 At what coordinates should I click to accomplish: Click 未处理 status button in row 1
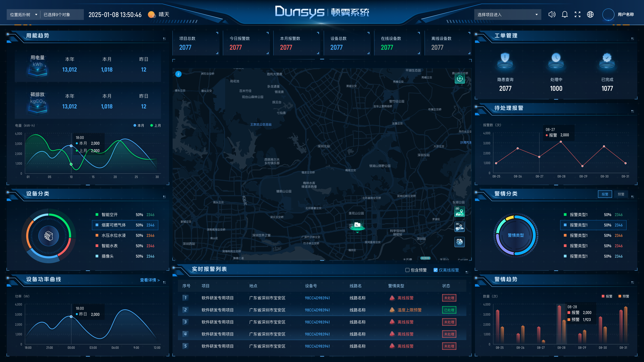coord(449,298)
